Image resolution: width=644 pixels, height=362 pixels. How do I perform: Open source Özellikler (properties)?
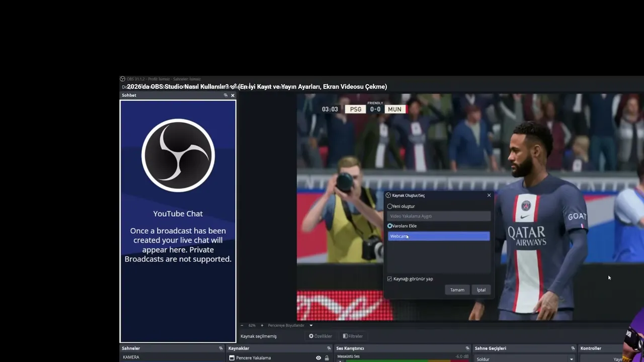320,336
